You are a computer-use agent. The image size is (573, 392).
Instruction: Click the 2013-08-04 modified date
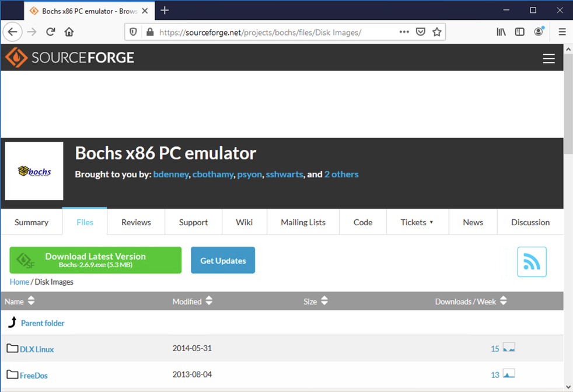click(x=192, y=374)
